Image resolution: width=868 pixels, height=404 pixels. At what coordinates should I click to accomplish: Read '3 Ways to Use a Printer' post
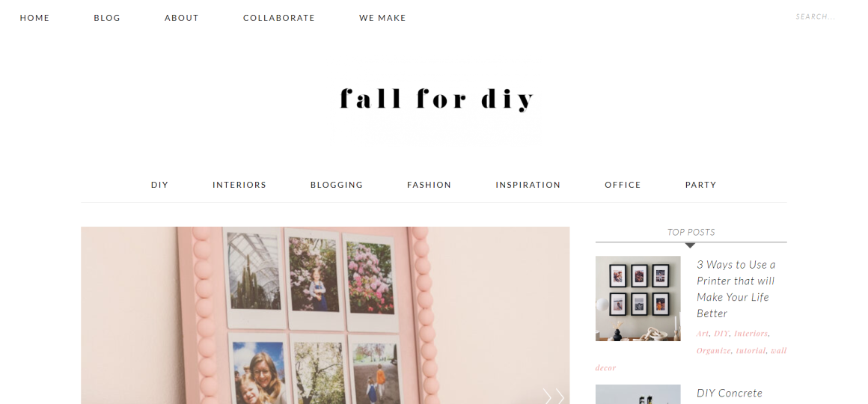coord(736,289)
